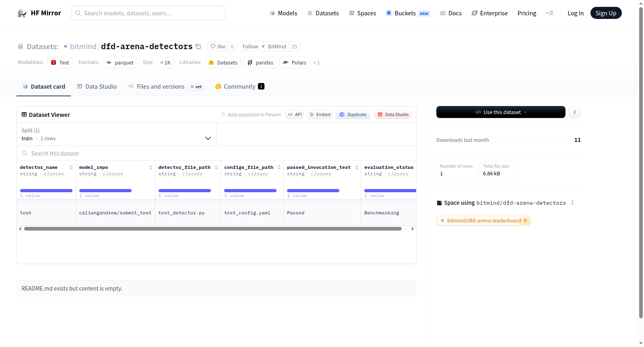Open the bitmind/dfd-arena-leaderboard space
Image resolution: width=644 pixels, height=347 pixels.
click(x=483, y=220)
